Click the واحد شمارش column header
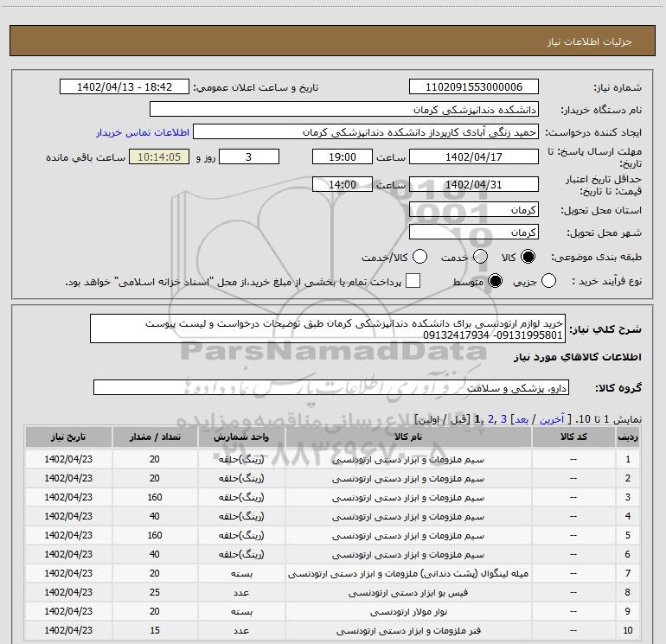666x644 pixels. pyautogui.click(x=241, y=437)
